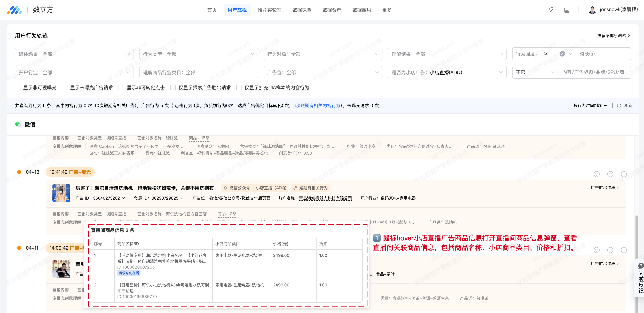This screenshot has width=644, height=313.
Task: Click the 海尔洗地机 ad thumbnail
Action: tap(61, 193)
